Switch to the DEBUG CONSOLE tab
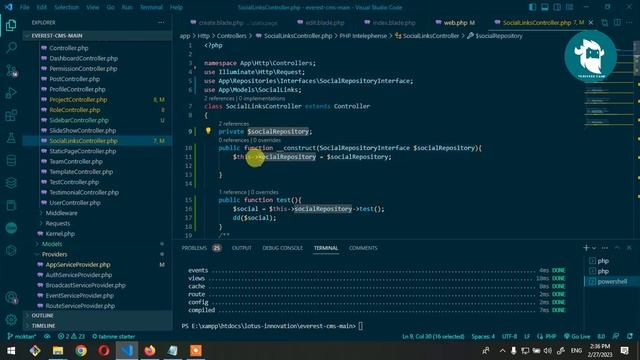The image size is (640, 360). pyautogui.click(x=282, y=248)
